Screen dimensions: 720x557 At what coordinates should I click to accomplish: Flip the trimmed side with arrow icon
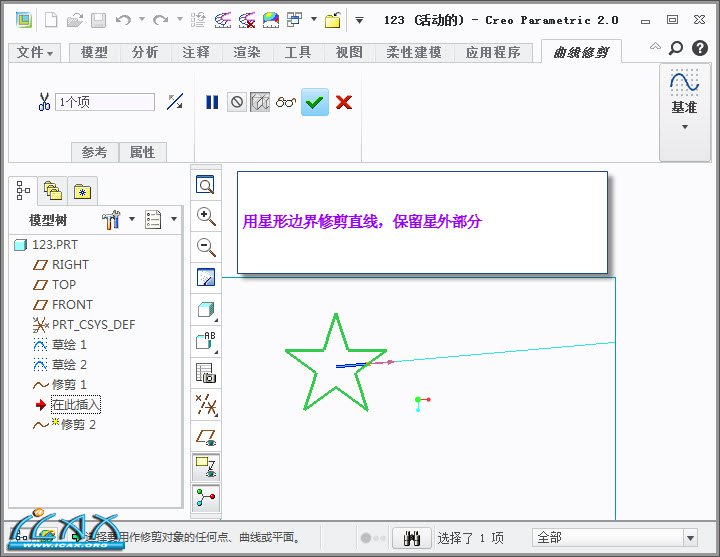(x=174, y=102)
